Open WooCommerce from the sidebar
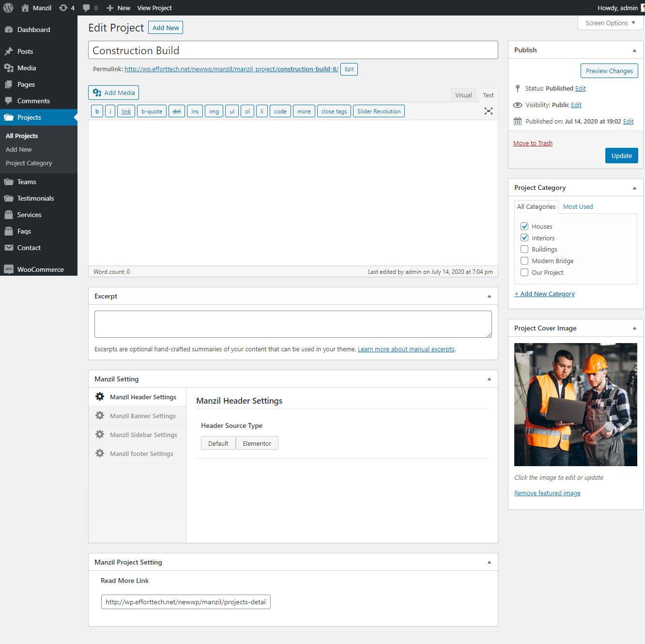 coord(40,269)
